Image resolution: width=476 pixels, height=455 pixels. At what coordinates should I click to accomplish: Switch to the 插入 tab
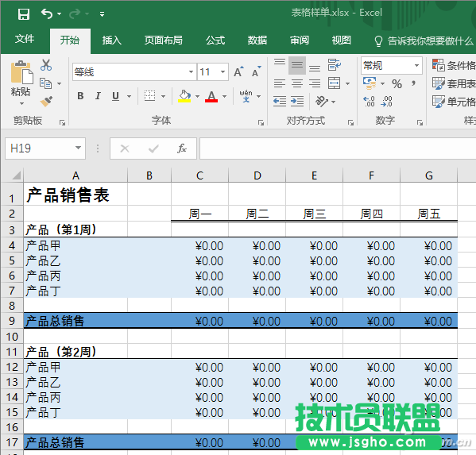pyautogui.click(x=112, y=40)
